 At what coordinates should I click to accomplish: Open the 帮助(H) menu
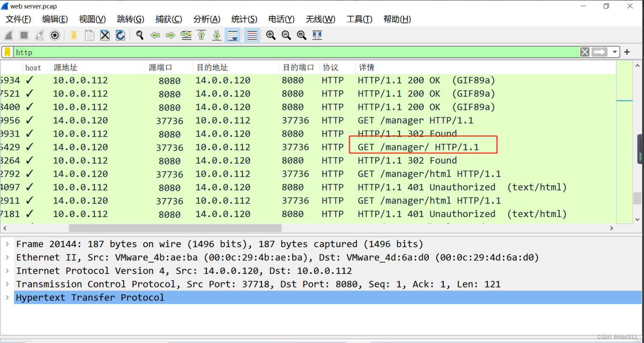click(x=397, y=19)
